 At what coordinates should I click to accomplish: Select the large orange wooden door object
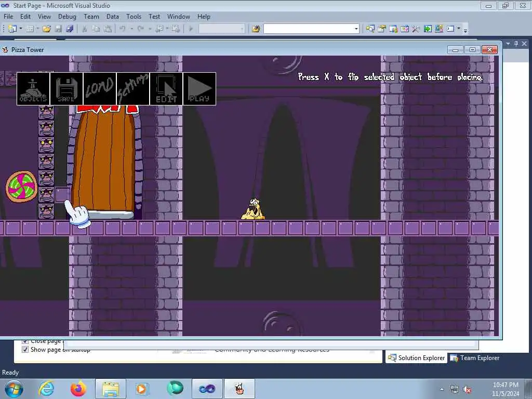[103, 161]
